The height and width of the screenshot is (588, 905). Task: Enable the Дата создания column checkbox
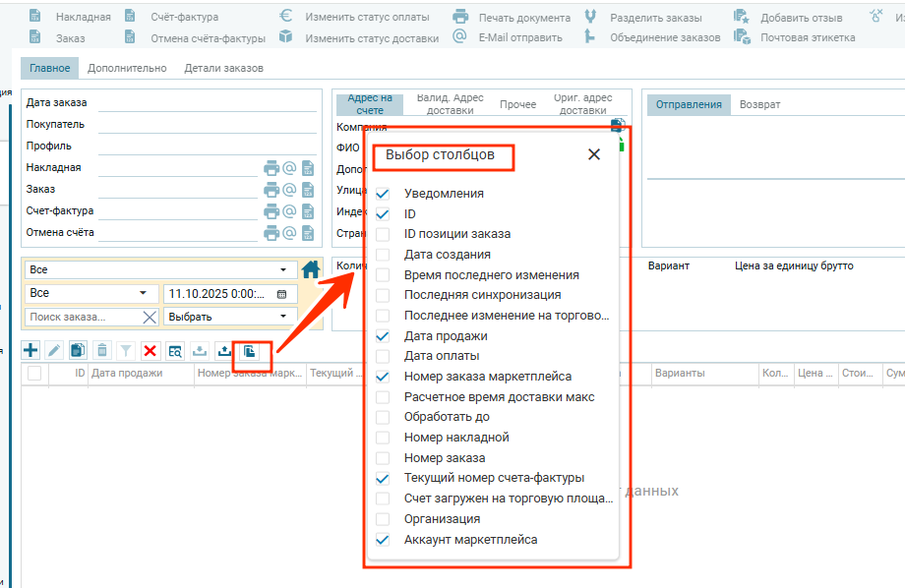tap(383, 255)
